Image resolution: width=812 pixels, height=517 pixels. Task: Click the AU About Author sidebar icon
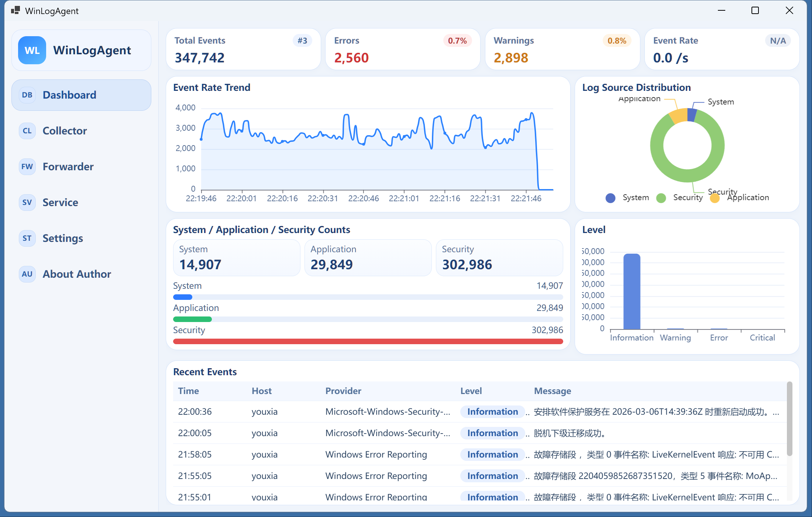(27, 274)
